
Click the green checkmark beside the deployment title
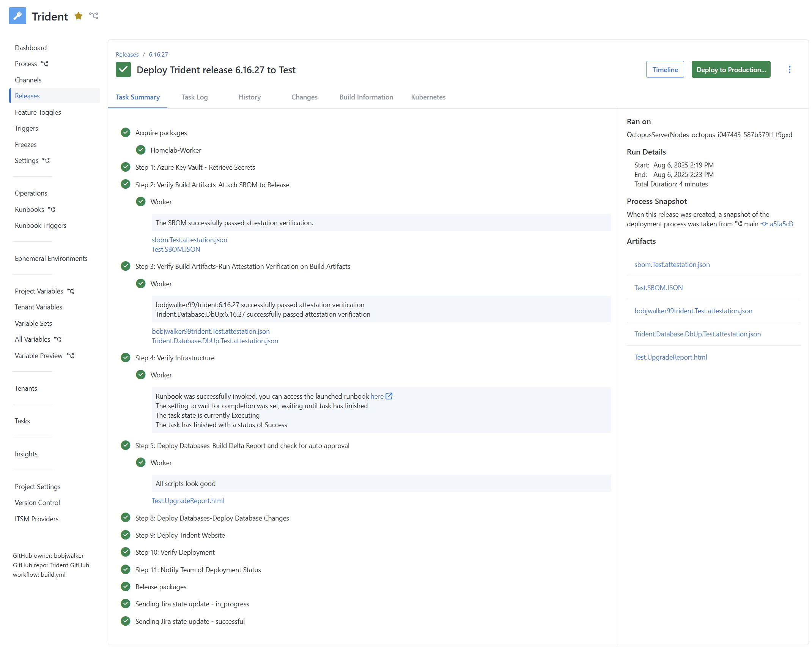(123, 69)
